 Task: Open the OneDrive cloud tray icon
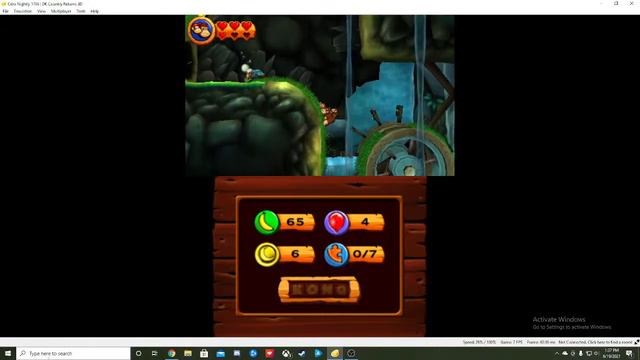[565, 353]
